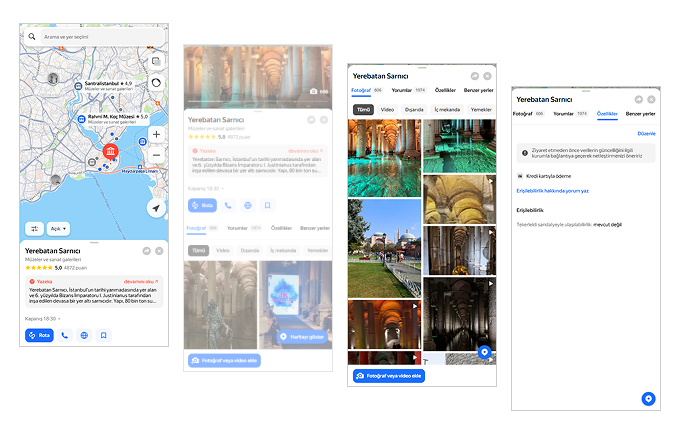
Task: Tap the blue map pin button on Özellikler screen
Action: pos(648,399)
